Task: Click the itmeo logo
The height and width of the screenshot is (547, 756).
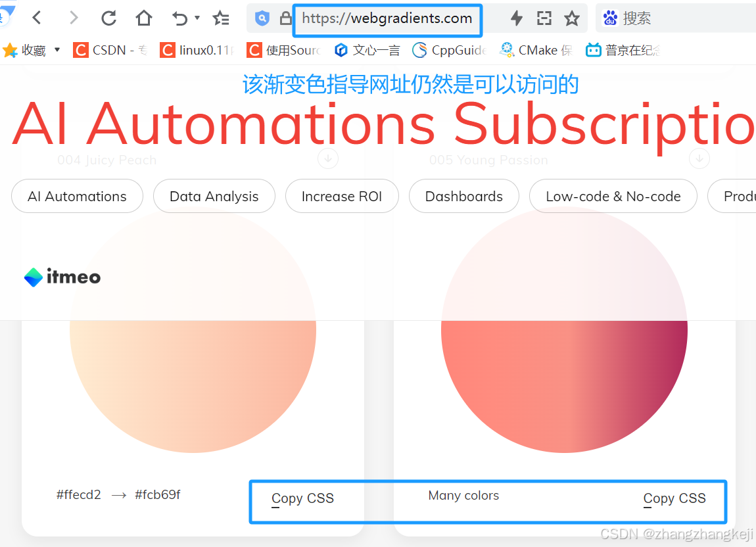Action: (62, 277)
